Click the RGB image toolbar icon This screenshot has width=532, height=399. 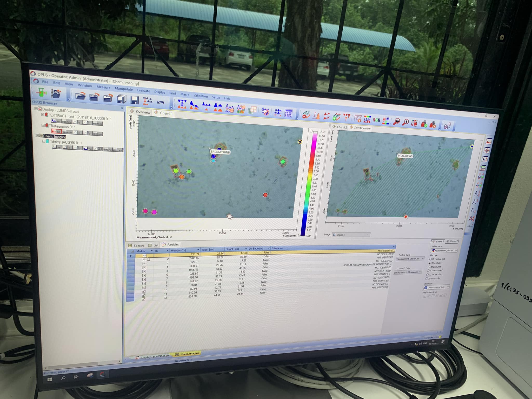pos(376,120)
